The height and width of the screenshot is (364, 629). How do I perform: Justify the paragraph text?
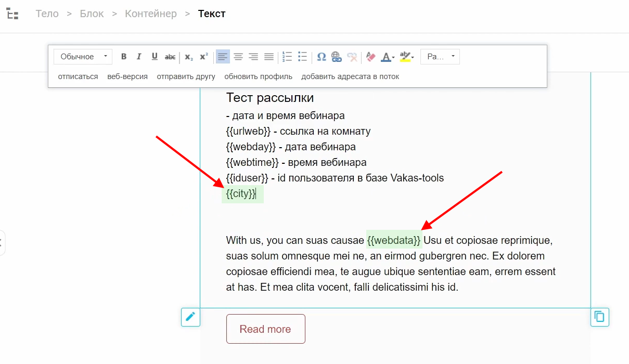[x=269, y=57]
